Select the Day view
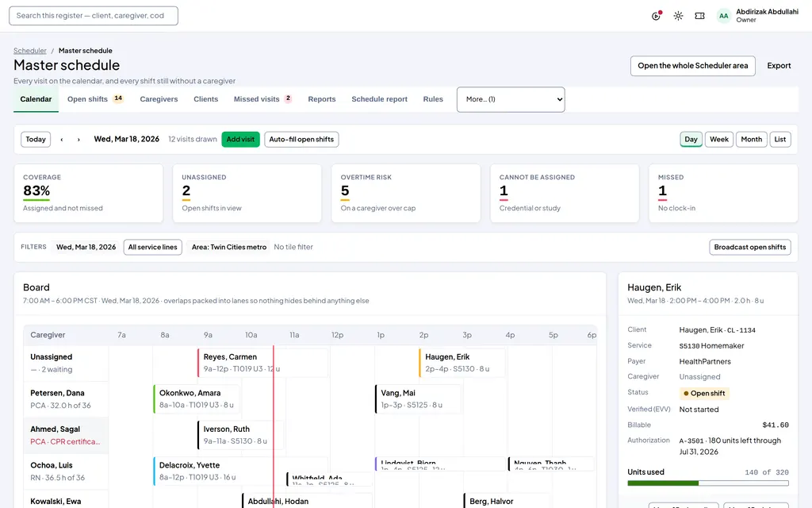This screenshot has width=812, height=508. tap(691, 140)
